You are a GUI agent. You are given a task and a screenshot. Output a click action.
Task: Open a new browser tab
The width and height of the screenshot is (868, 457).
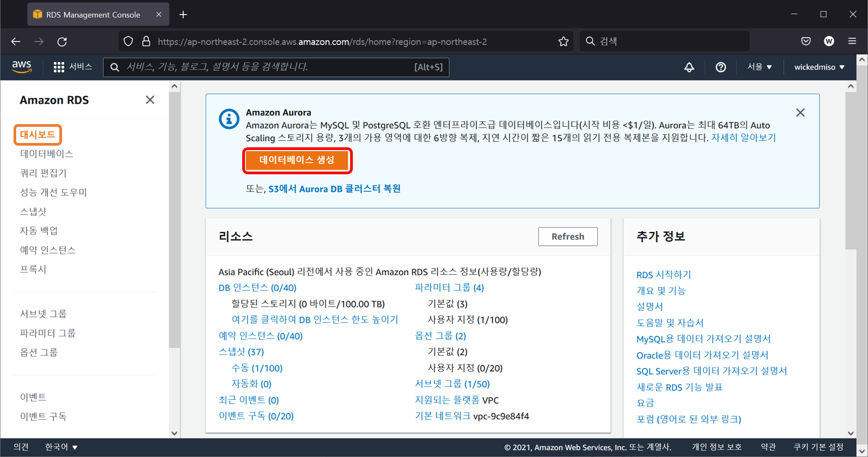point(183,15)
